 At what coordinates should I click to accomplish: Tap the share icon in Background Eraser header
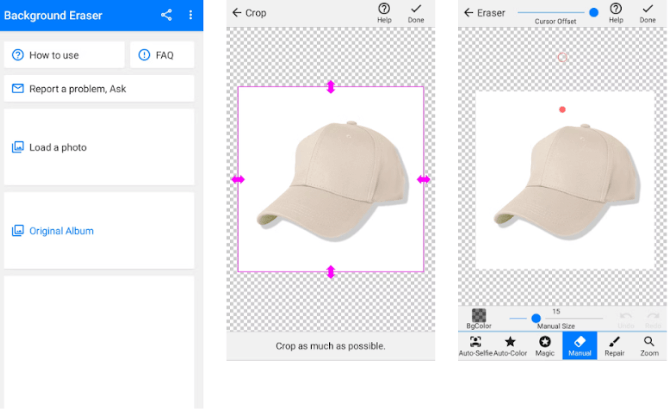click(x=166, y=15)
